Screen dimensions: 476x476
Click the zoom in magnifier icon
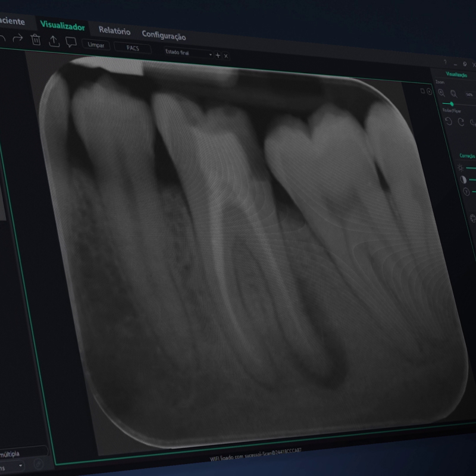(441, 93)
